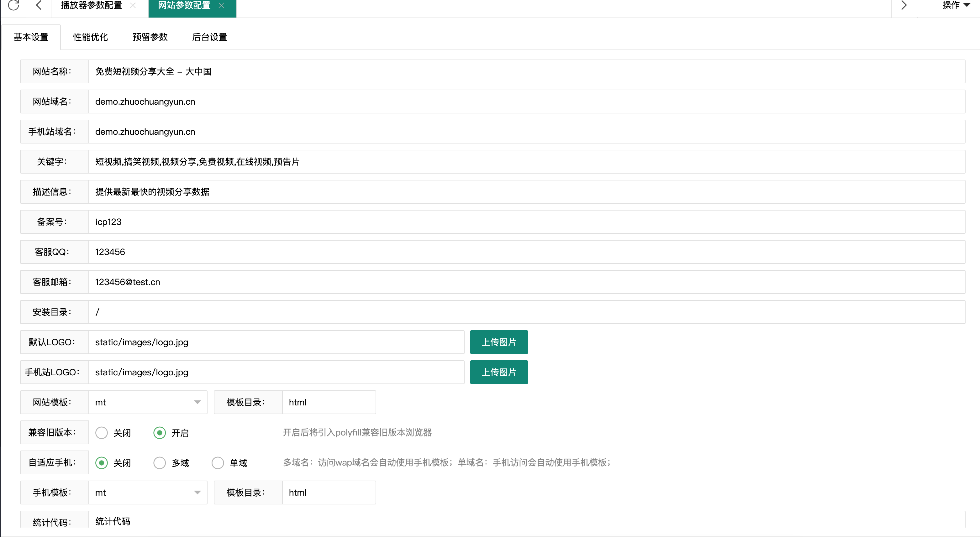The image size is (980, 537).
Task: Click the 网站名称 input field
Action: 527,71
